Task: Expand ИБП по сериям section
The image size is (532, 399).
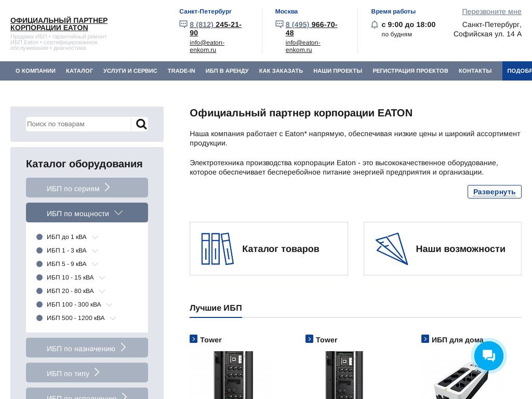Action: click(x=87, y=188)
